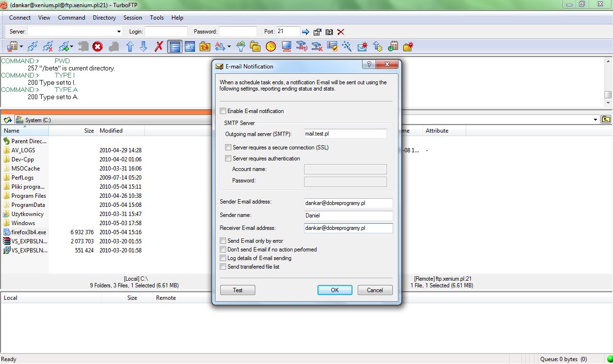Click the Synchronize folders icon
Viewport: 613px width, 364px height.
coord(205,46)
